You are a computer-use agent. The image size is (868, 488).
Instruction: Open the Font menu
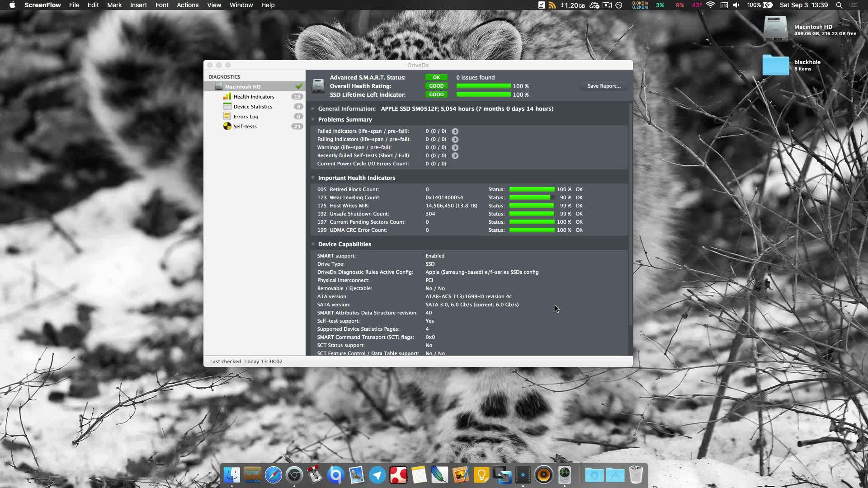point(162,5)
